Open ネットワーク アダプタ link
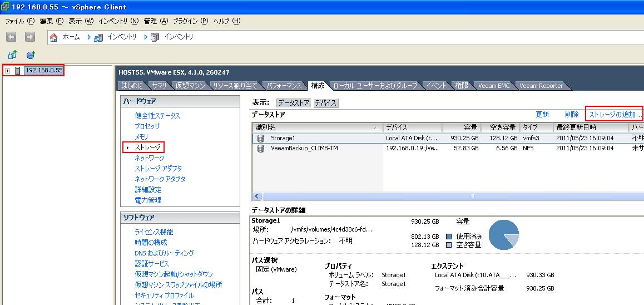644x305 pixels. [x=160, y=179]
